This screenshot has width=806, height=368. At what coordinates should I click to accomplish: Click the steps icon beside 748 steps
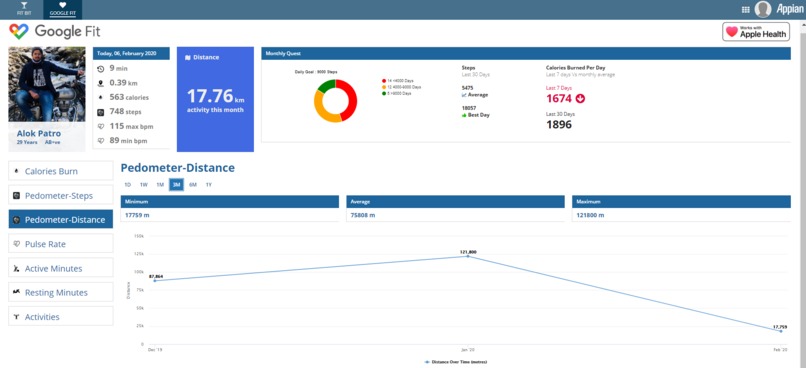pos(101,112)
